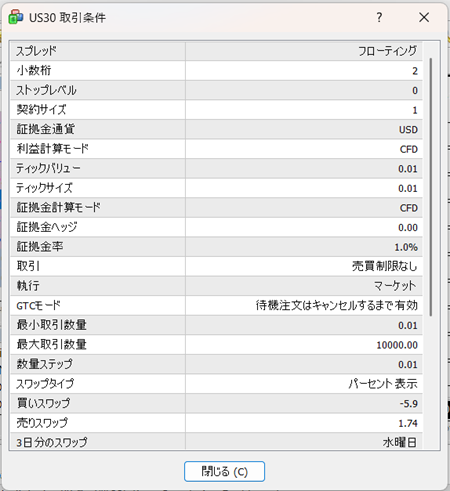Select the 利益計算モード row
Viewport: 450px width, 491px height.
point(216,149)
